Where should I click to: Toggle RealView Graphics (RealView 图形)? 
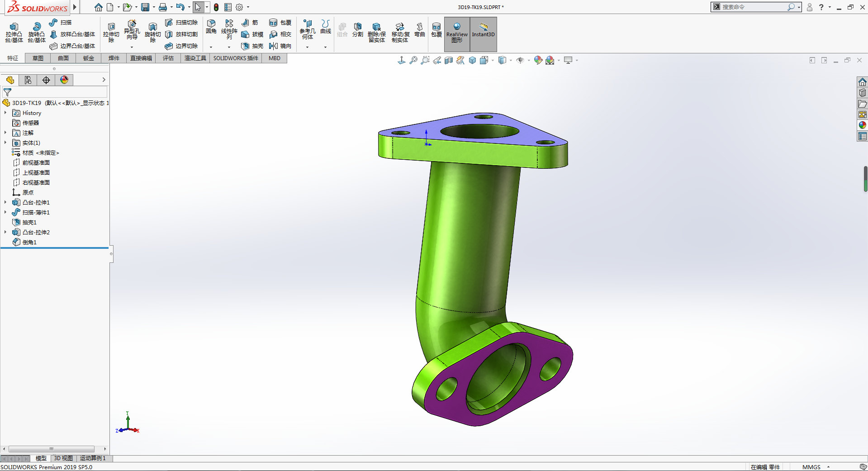click(x=457, y=34)
